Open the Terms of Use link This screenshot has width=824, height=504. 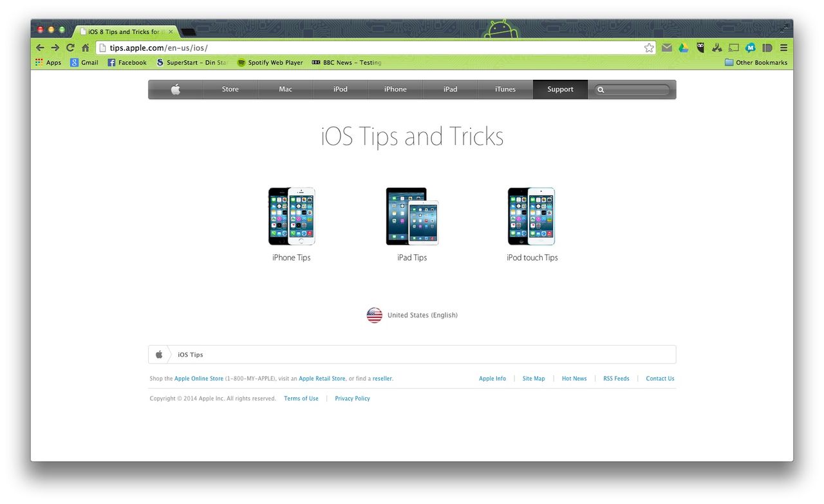point(301,398)
